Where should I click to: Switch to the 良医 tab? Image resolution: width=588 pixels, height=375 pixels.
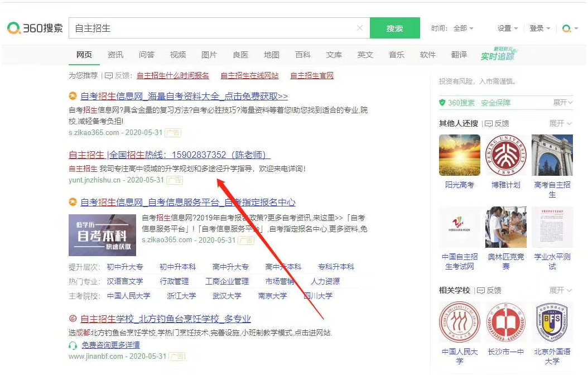click(240, 55)
